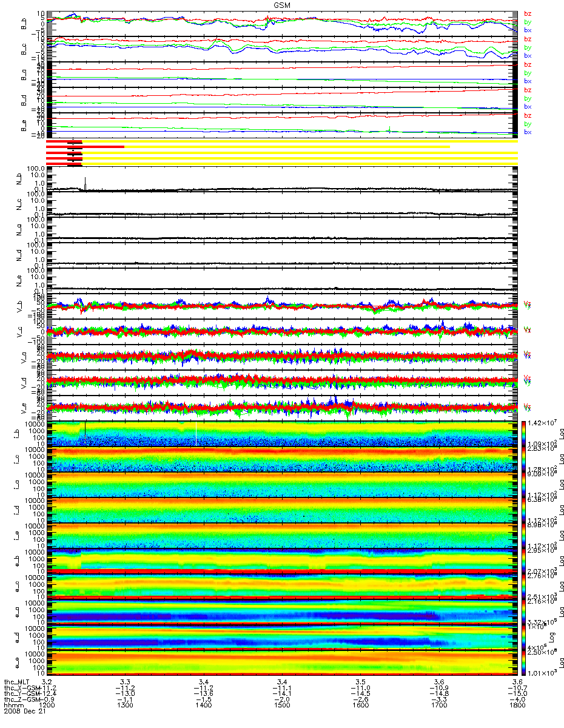Click the blue bx legend of B_b panel
The image size is (564, 728).
coord(528,30)
